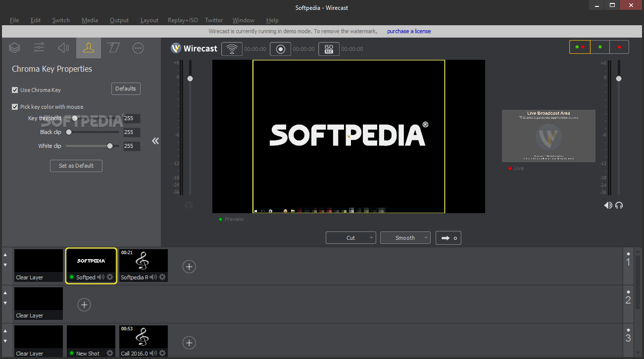644x359 pixels.
Task: Collapse the properties panel with double chevron
Action: 155,141
